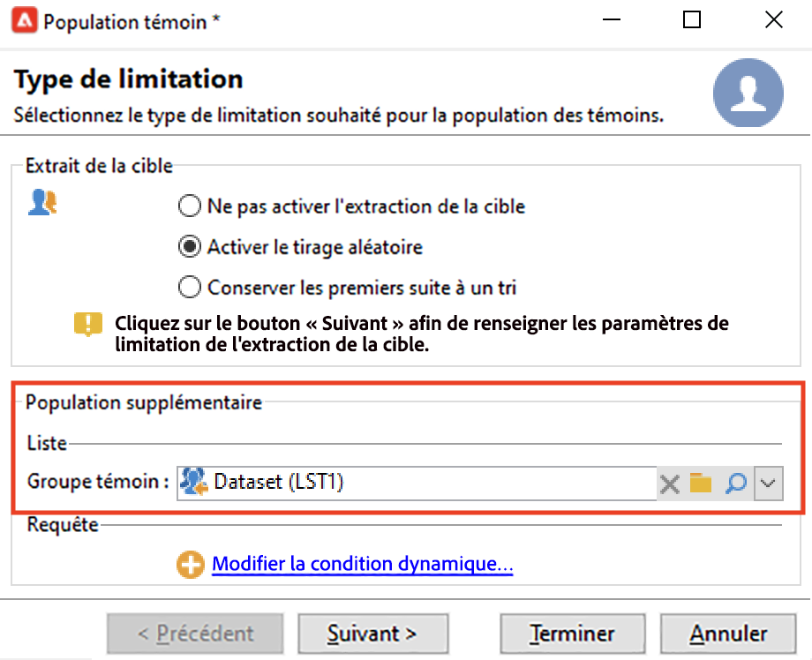812x660 pixels.
Task: Click the list icon inside Dataset (LST1) field
Action: point(194,483)
